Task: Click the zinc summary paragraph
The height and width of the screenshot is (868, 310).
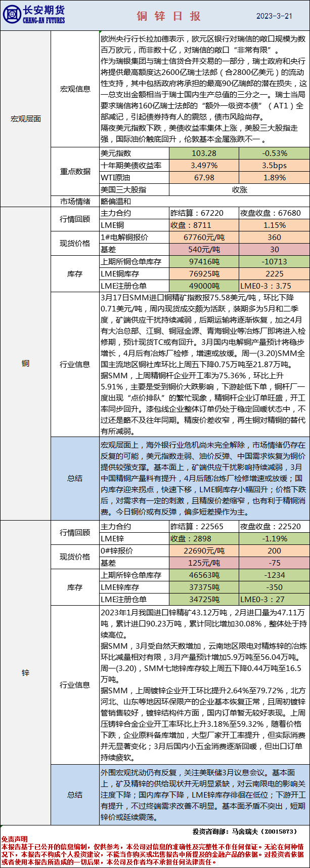Action: pos(204,795)
